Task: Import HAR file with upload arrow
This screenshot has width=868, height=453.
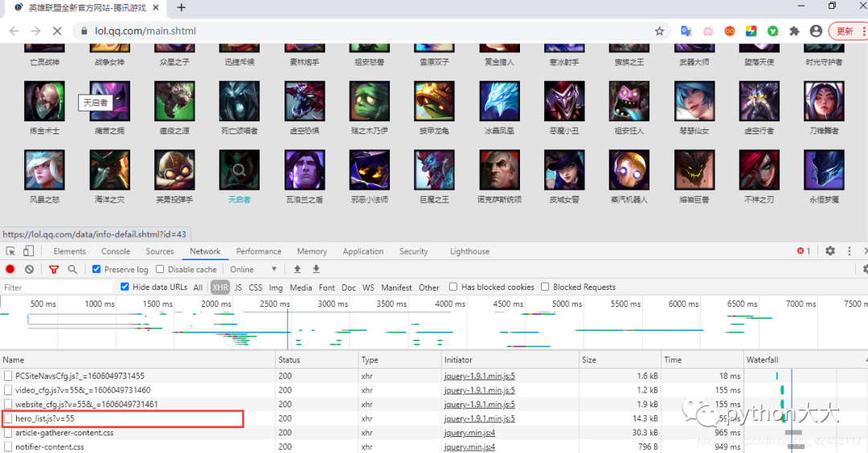Action: (297, 269)
